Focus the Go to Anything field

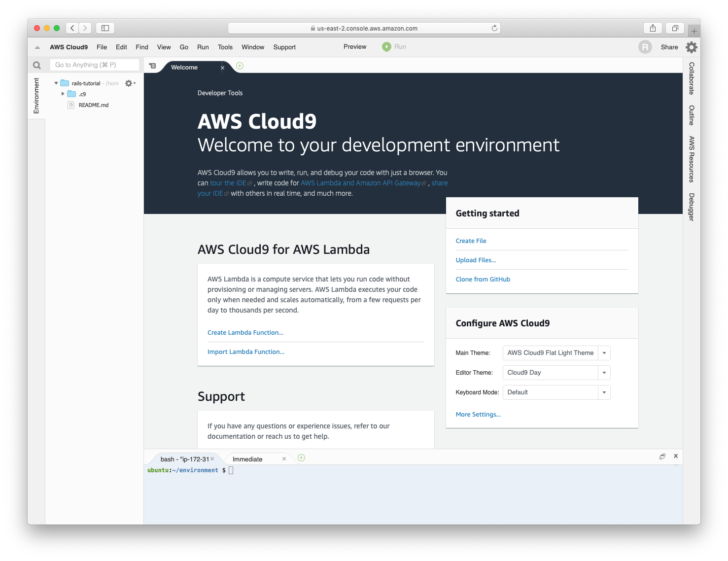[95, 65]
